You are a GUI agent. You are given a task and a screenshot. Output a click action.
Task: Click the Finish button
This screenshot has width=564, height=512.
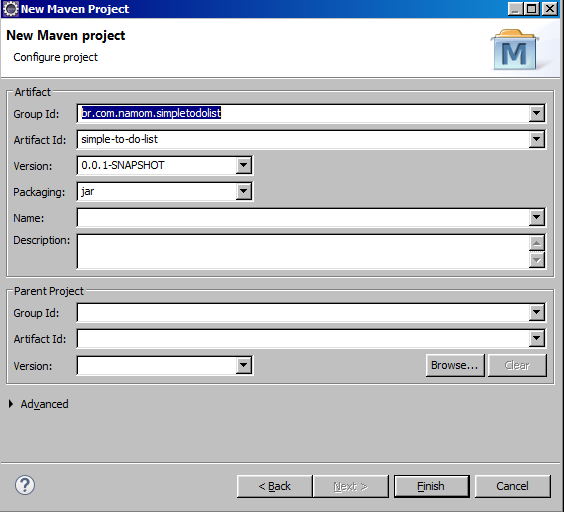(x=432, y=486)
